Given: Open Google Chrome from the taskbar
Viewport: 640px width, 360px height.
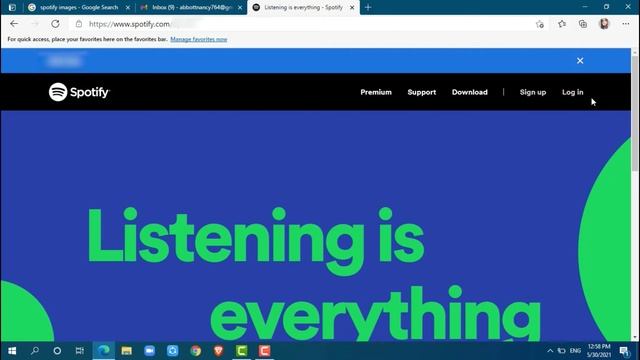Looking at the screenshot, I should point(196,351).
